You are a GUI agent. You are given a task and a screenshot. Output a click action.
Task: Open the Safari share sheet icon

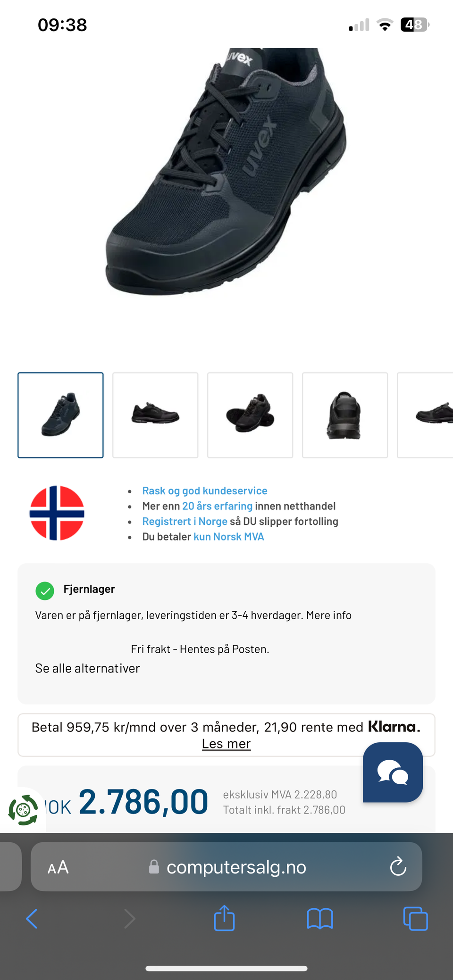click(x=224, y=918)
